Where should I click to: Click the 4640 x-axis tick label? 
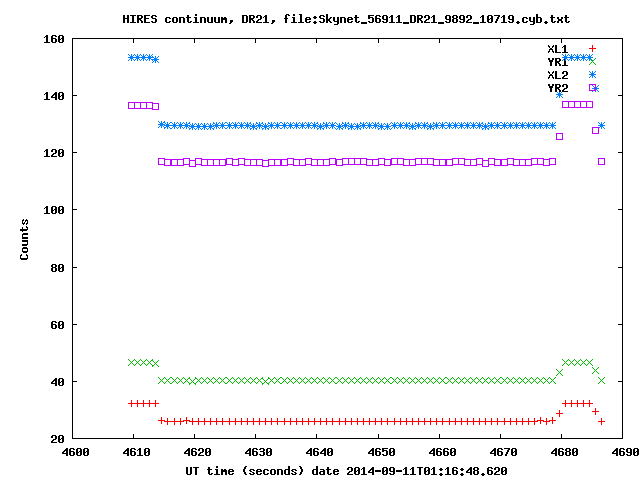(x=320, y=452)
